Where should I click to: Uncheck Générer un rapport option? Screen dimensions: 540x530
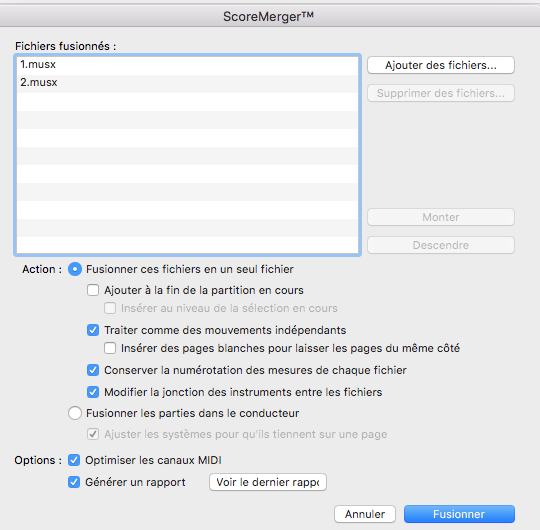(x=74, y=482)
